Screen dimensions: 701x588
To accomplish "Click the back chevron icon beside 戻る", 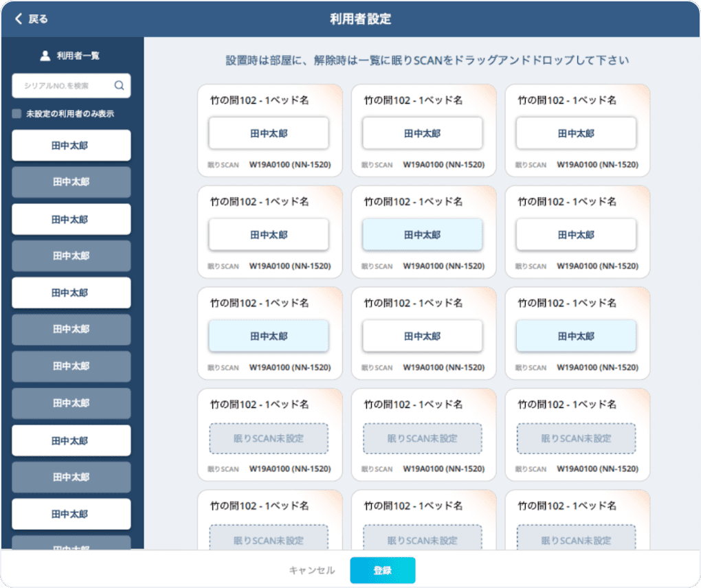I will (19, 19).
